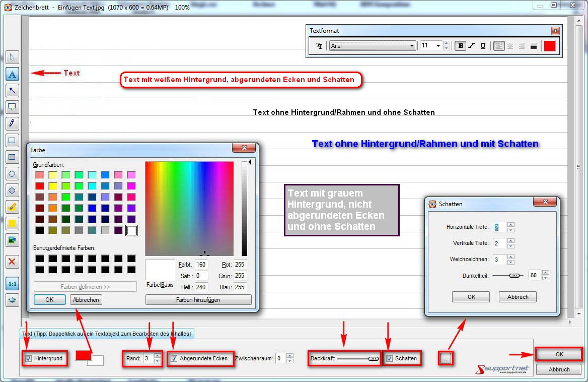This screenshot has width=588, height=382.
Task: Disable the Schatten checkbox
Action: 389,359
